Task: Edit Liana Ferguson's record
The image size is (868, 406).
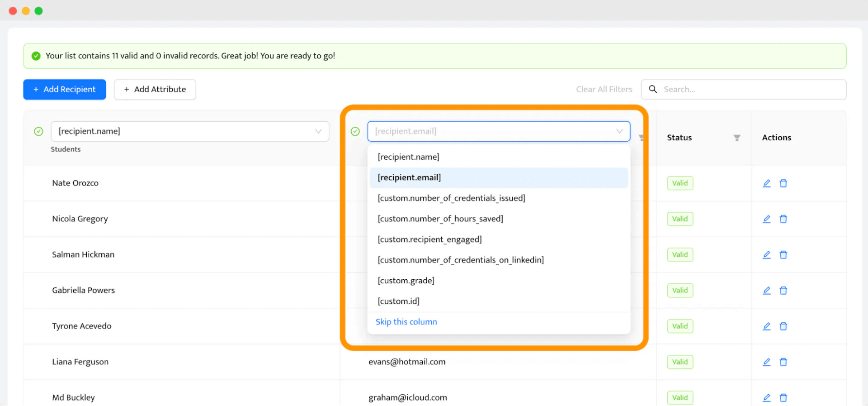Action: coord(767,362)
